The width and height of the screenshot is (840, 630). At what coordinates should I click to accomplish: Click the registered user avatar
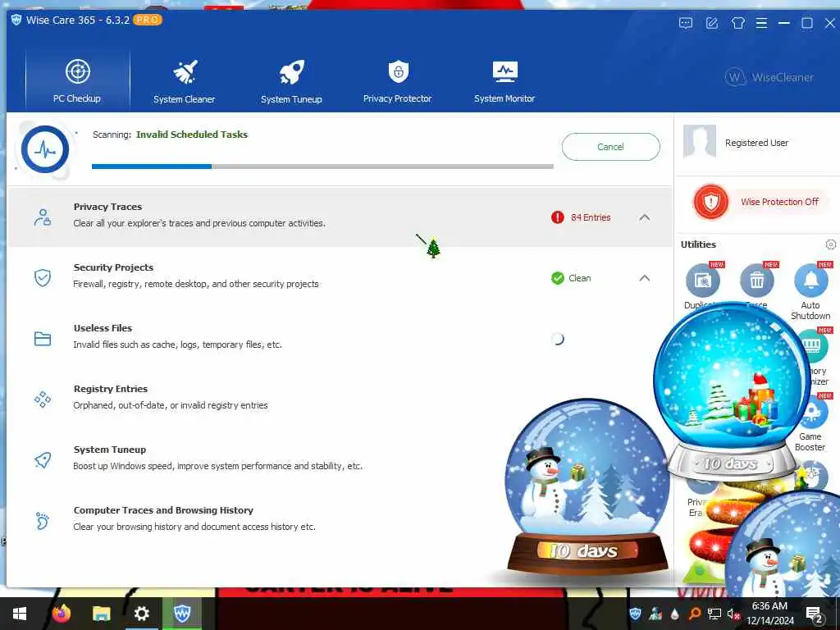coord(700,141)
